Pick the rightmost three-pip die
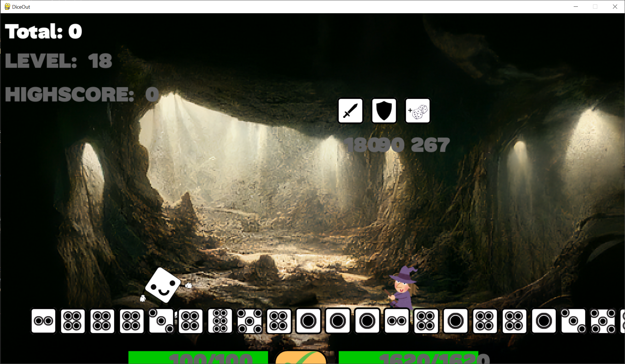Screen dimensions: 625x364 pyautogui.click(x=573, y=321)
